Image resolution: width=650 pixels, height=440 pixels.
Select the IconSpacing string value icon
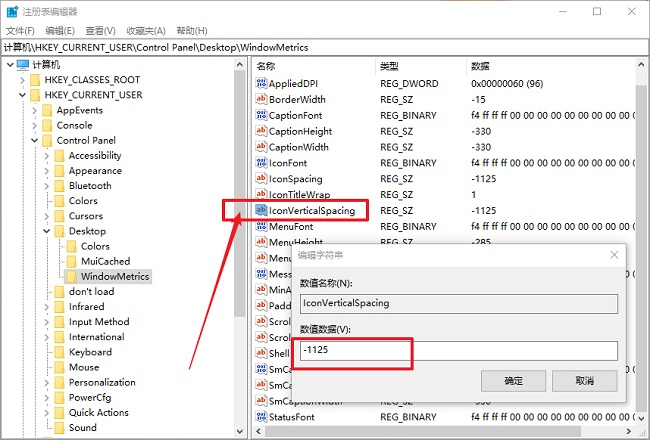point(261,179)
